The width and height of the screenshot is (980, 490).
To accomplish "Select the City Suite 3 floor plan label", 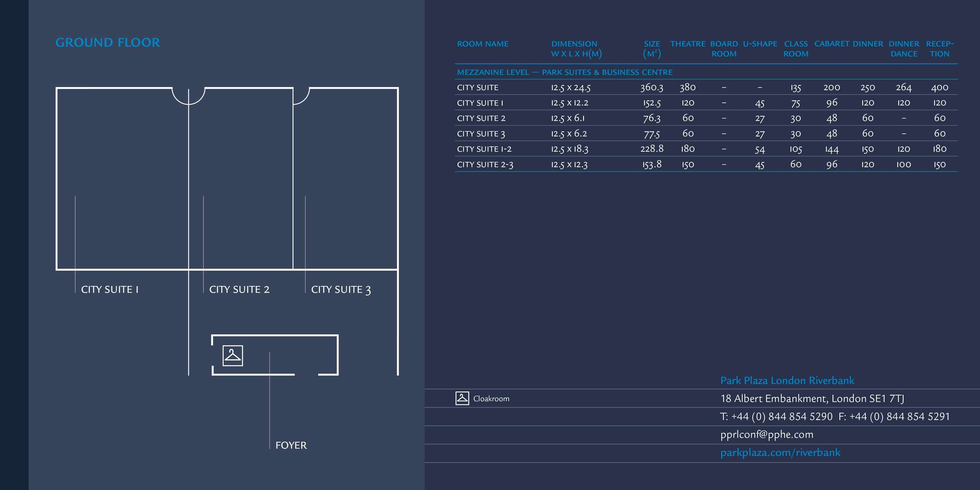I will tap(341, 290).
